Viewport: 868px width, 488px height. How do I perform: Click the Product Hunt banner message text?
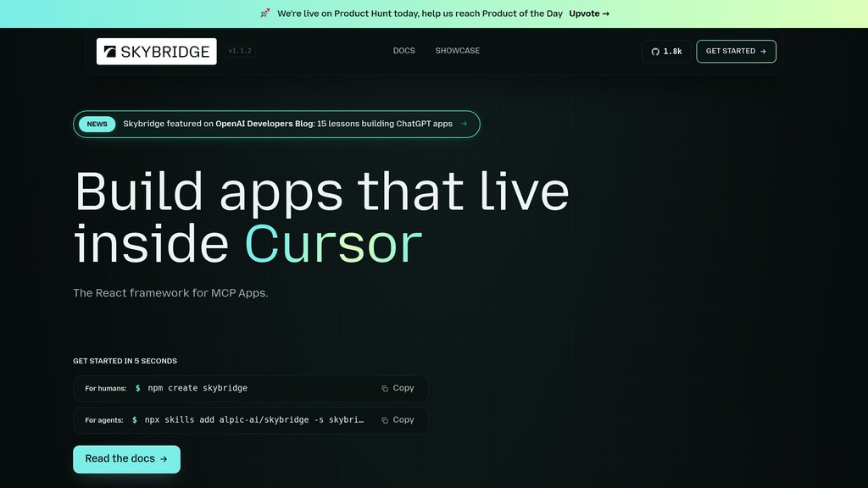pyautogui.click(x=420, y=14)
